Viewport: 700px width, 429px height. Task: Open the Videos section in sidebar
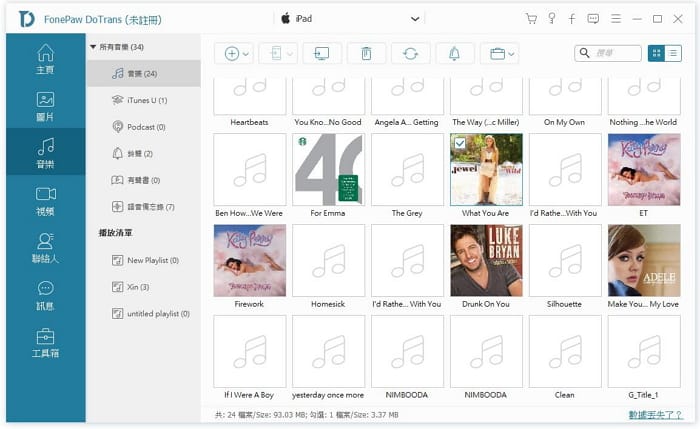point(46,201)
